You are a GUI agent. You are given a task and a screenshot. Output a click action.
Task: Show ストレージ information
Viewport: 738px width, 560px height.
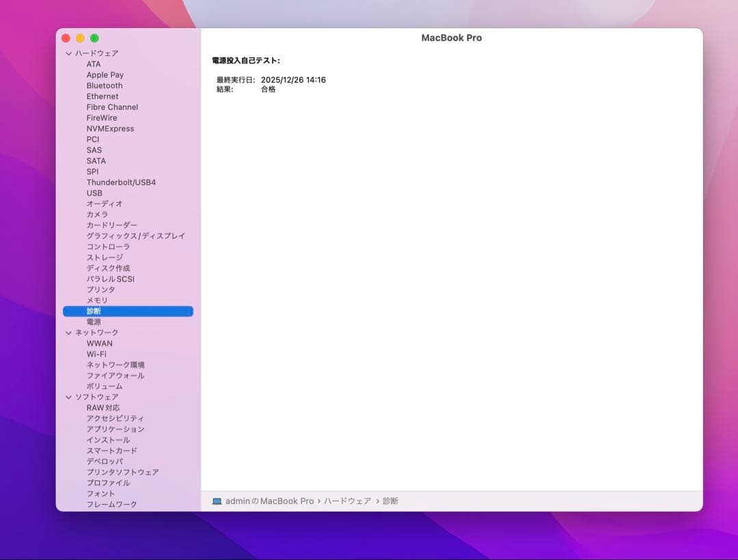click(105, 257)
